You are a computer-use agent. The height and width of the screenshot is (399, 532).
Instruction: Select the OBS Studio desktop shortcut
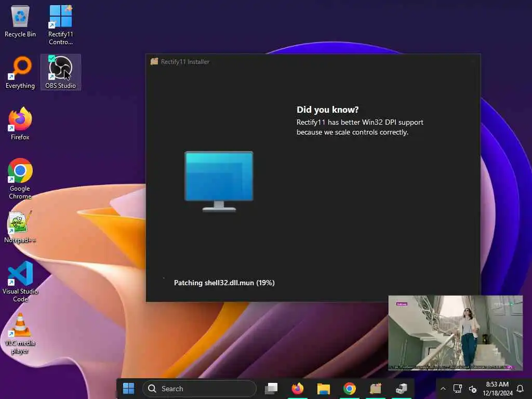click(x=60, y=72)
